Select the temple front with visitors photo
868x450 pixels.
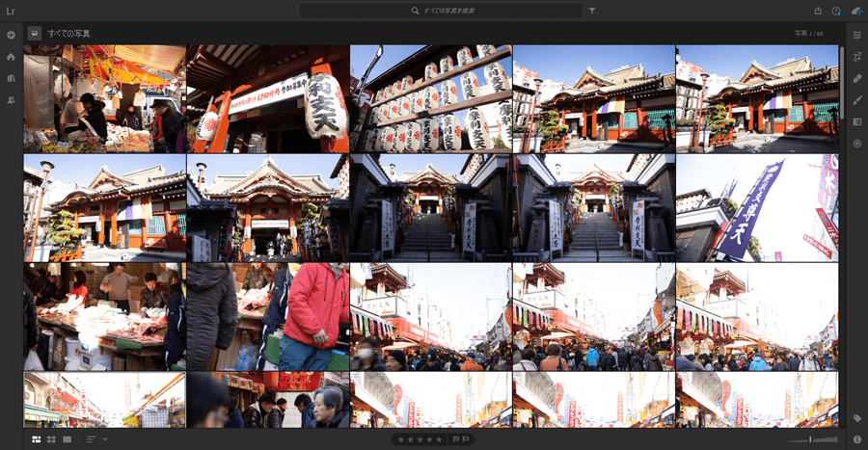268,208
